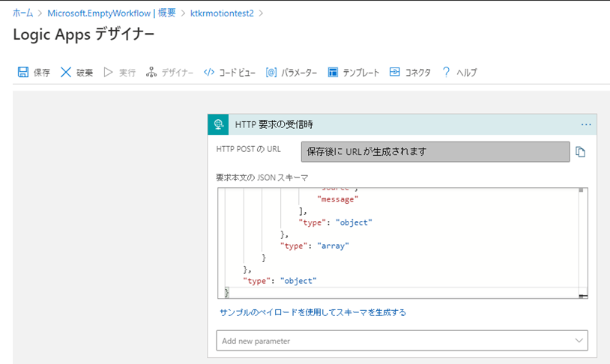This screenshot has height=364, width=610.
Task: Open the trigger's ellipsis (…) menu
Action: [586, 125]
